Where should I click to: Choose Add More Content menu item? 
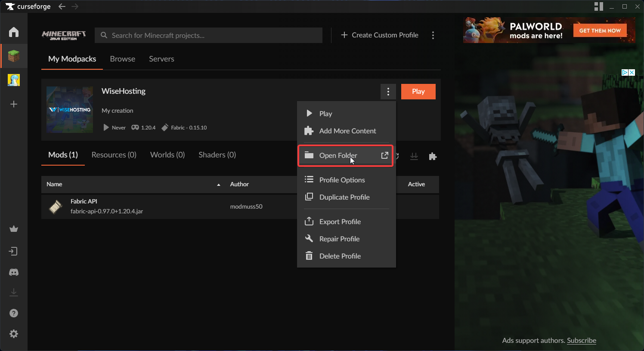pyautogui.click(x=347, y=131)
